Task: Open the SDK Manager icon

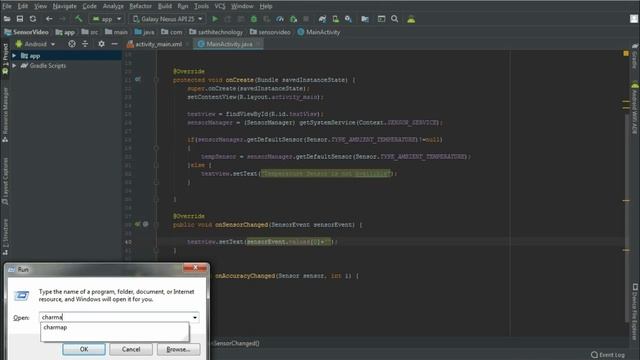Action: click(x=348, y=19)
